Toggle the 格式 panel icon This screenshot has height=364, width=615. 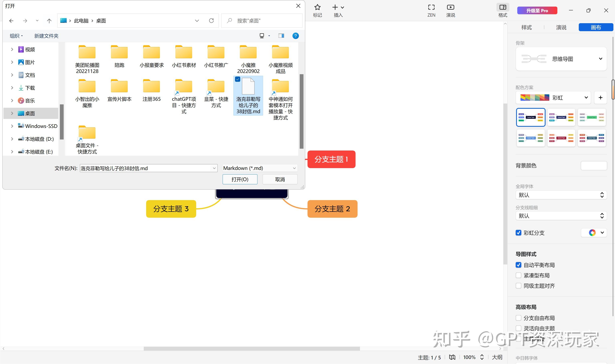(x=502, y=7)
